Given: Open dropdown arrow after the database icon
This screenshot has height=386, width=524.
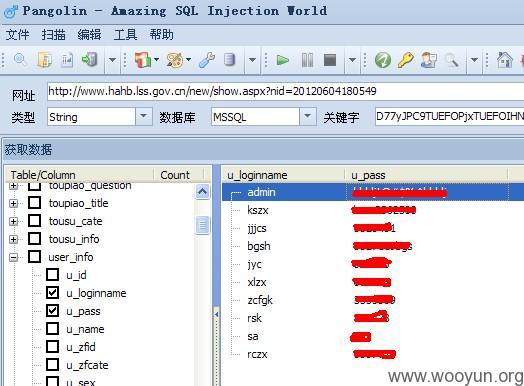Looking at the screenshot, I should 252,60.
